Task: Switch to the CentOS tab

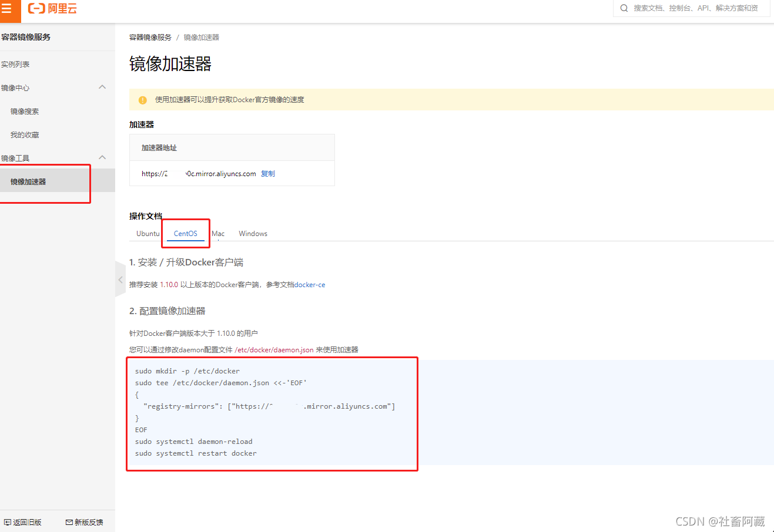Action: [x=186, y=234]
